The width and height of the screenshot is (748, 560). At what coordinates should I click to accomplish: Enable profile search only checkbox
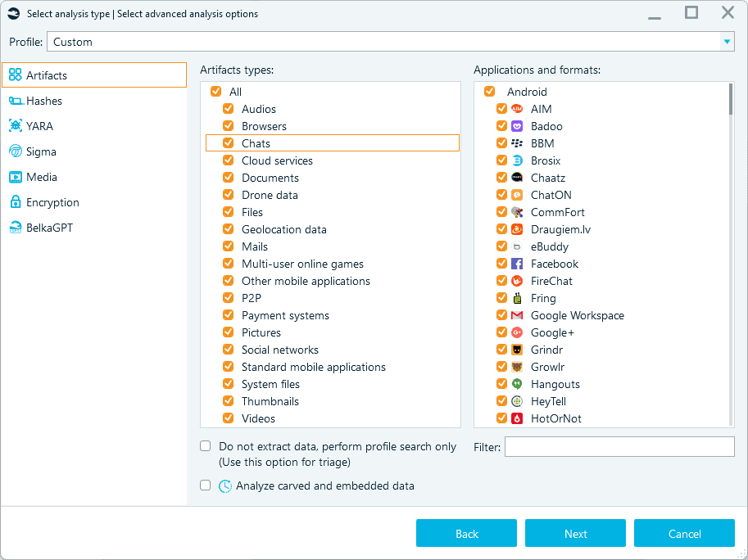click(x=205, y=446)
